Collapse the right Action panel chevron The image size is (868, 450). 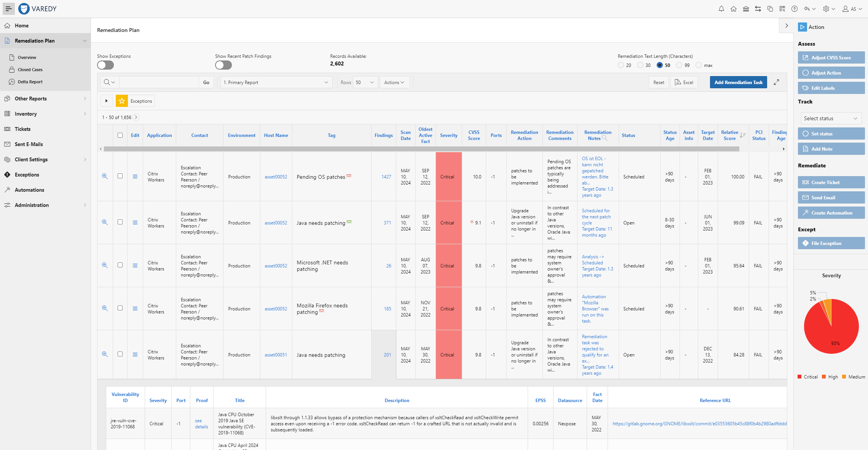[x=787, y=26]
